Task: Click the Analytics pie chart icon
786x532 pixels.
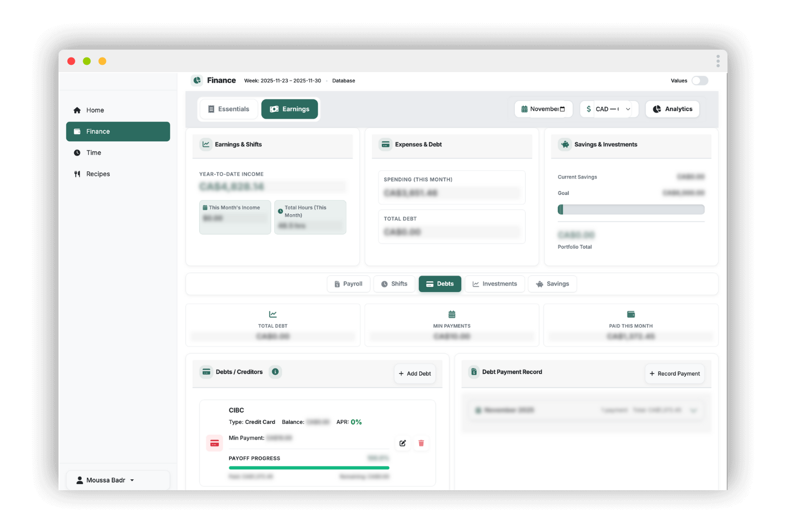Action: point(657,109)
